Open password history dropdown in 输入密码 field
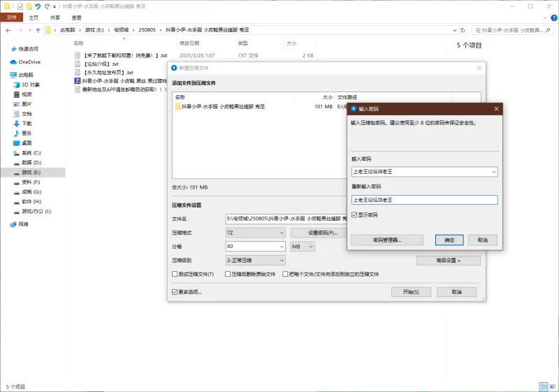Viewport: 559px width, 392px height. pyautogui.click(x=494, y=172)
